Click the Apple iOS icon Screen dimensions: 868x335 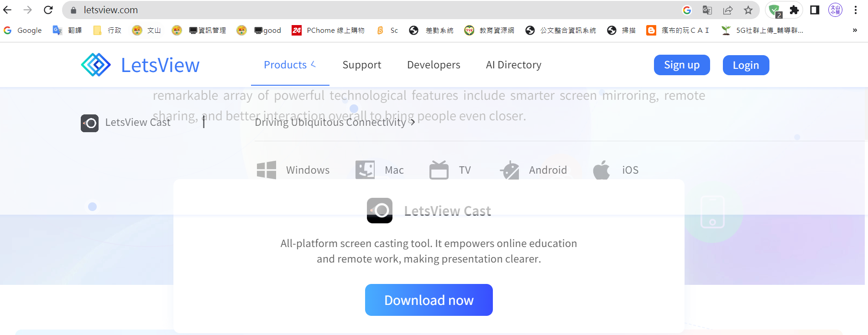[601, 170]
